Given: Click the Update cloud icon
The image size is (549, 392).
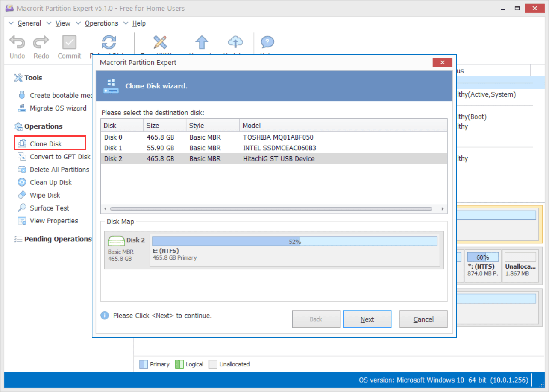Looking at the screenshot, I should pos(235,43).
